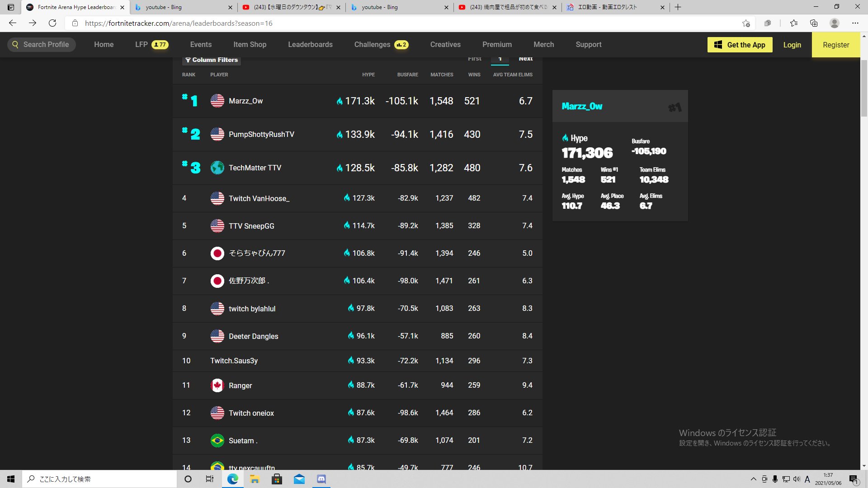Open Task View on taskbar
The width and height of the screenshot is (868, 488).
[210, 479]
